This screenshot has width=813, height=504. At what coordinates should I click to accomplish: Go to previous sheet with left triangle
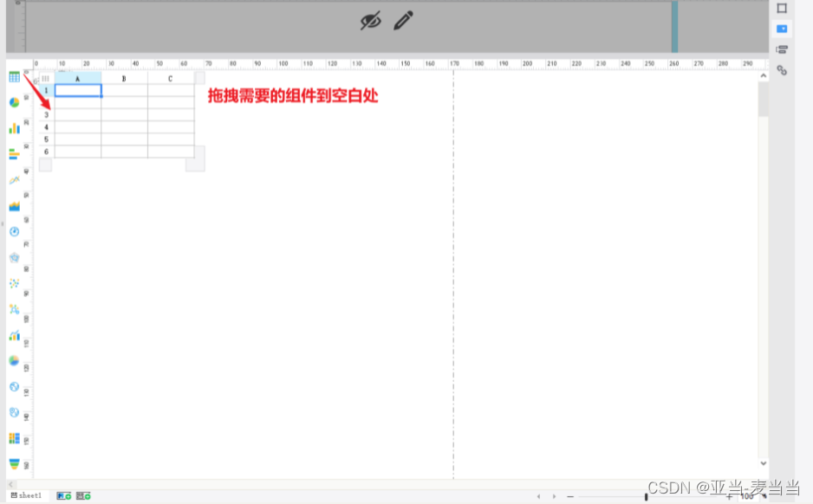(x=539, y=496)
